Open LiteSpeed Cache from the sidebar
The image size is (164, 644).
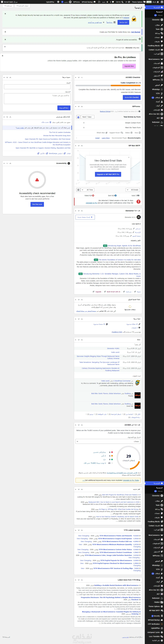pyautogui.click(x=155, y=632)
